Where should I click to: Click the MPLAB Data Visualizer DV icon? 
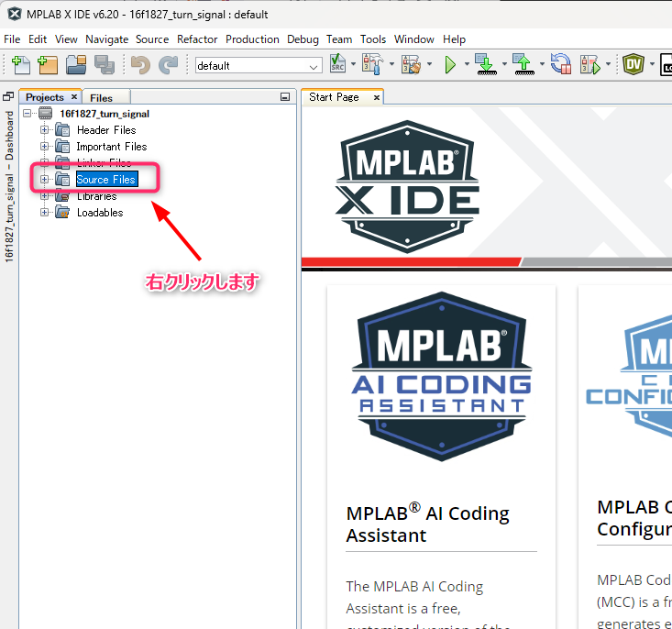[633, 65]
